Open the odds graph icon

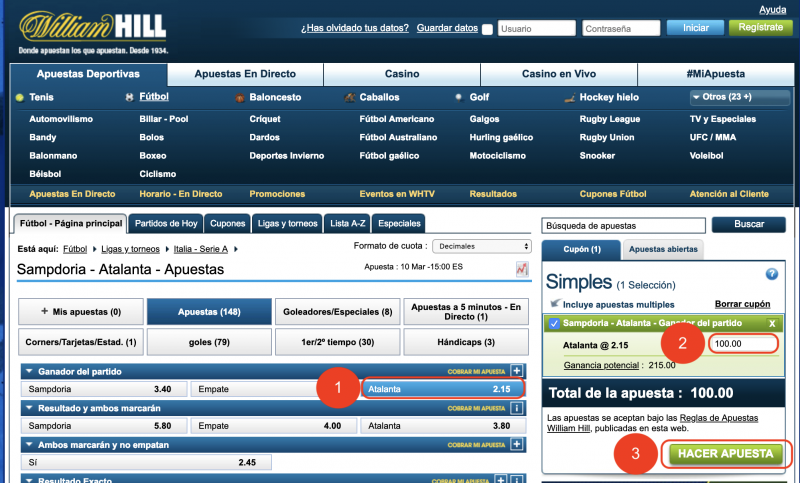coord(521,269)
